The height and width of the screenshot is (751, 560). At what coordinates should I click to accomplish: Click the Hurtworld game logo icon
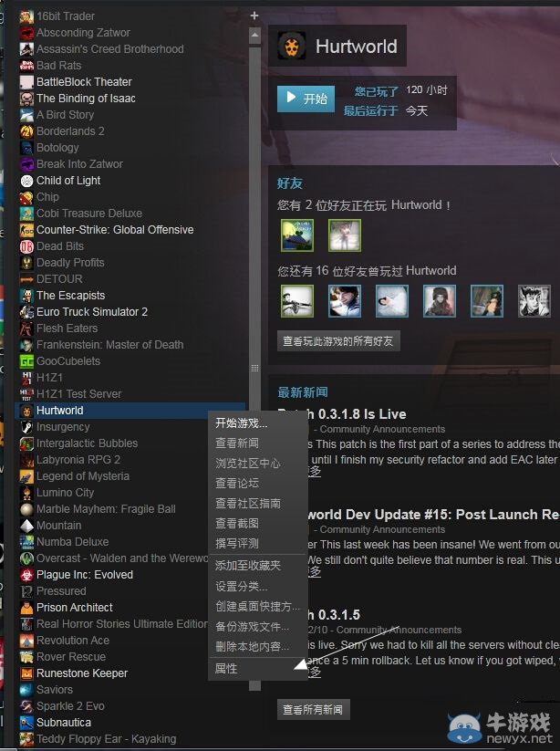[x=292, y=46]
